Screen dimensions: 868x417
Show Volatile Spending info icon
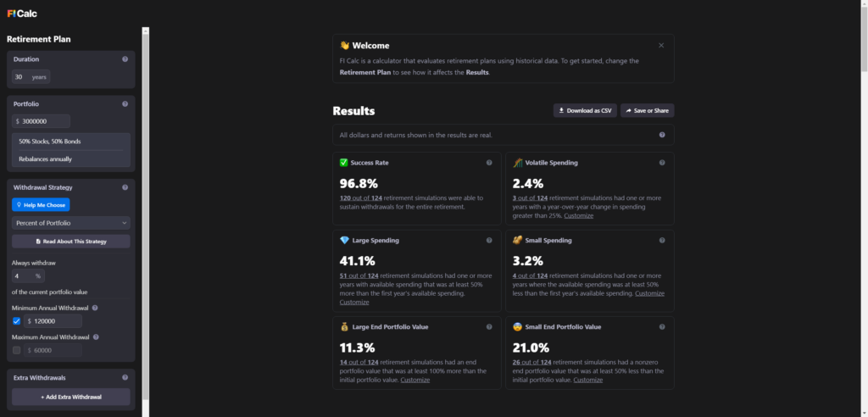click(x=662, y=162)
